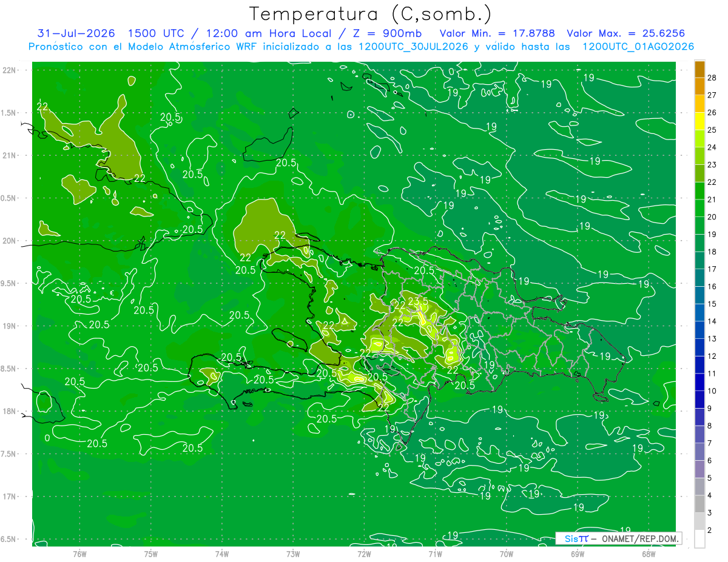Click the lime swatch between legend 24 and 25
This screenshot has width=728, height=562.
[x=699, y=139]
